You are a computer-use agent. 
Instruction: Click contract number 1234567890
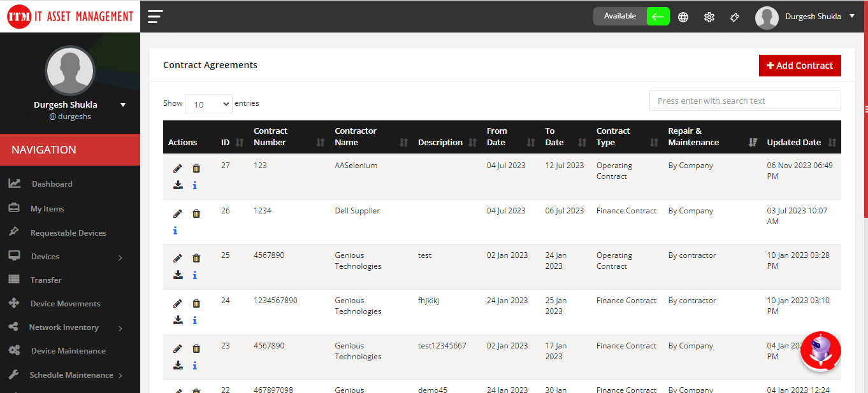[x=275, y=301]
